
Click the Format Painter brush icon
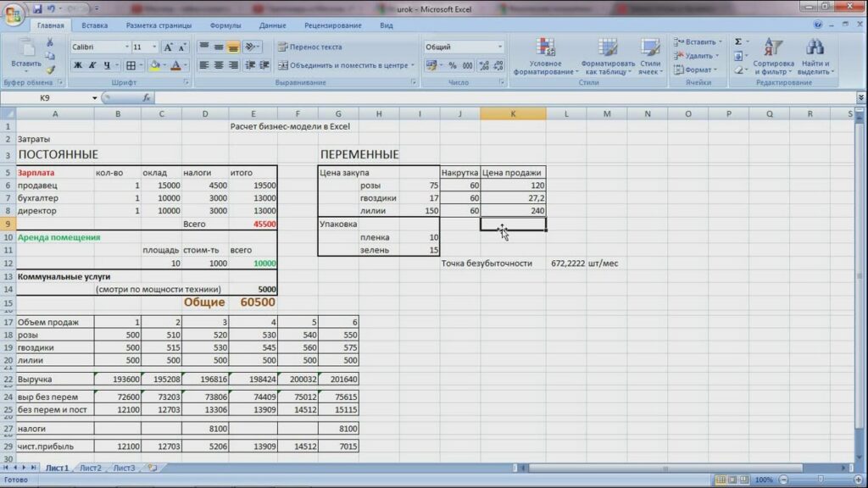(x=50, y=69)
